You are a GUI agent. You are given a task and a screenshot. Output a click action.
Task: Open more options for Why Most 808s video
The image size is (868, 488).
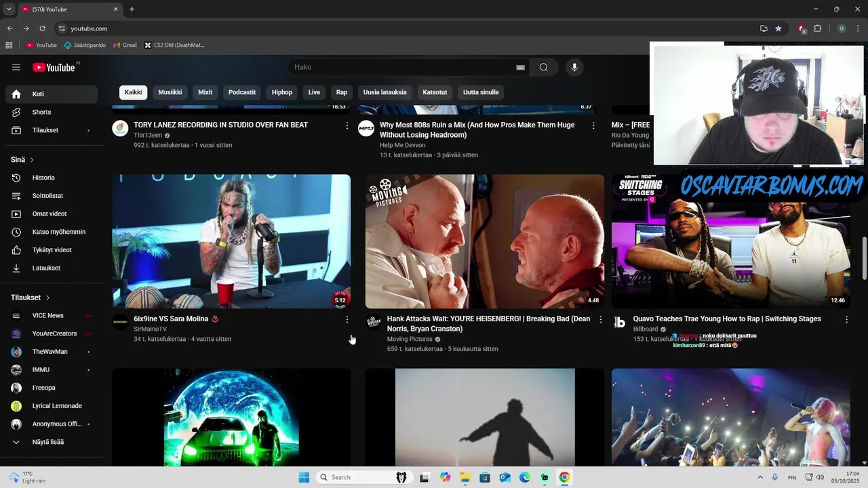coord(593,125)
